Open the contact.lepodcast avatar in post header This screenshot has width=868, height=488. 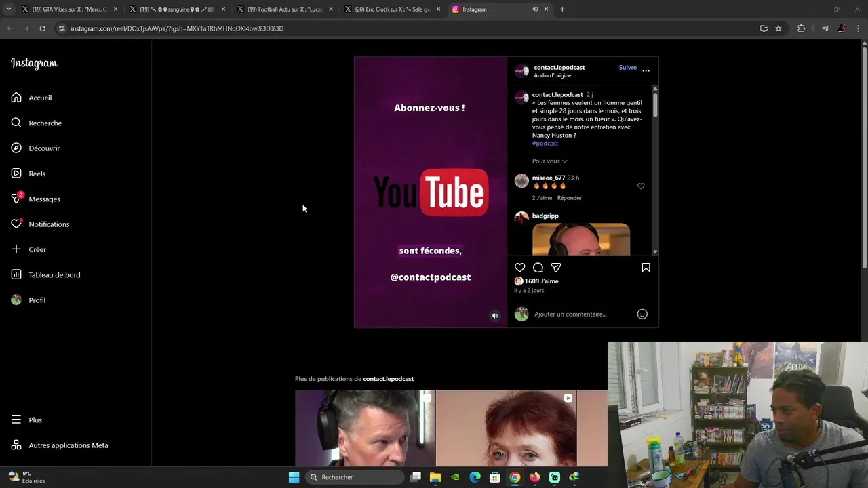coord(521,70)
